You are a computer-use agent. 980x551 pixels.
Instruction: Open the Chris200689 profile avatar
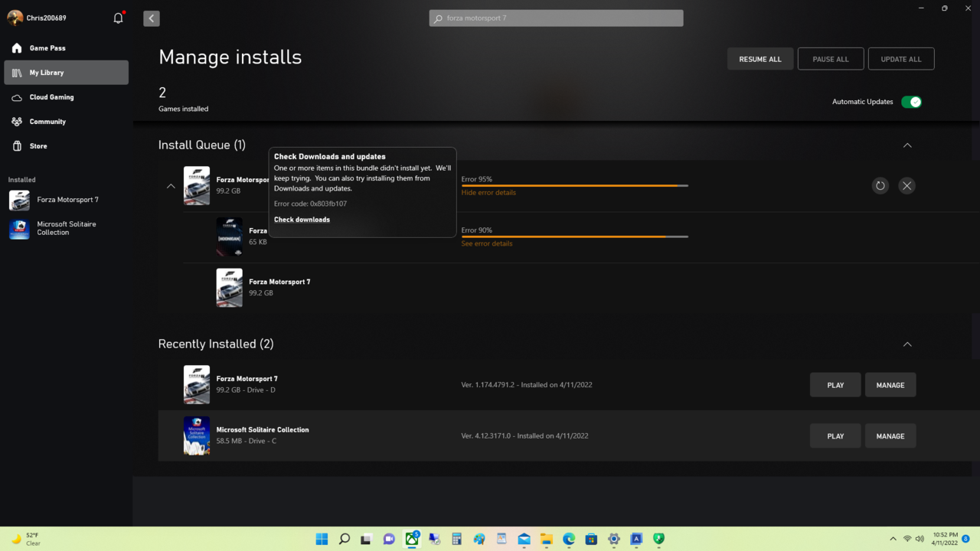point(15,18)
